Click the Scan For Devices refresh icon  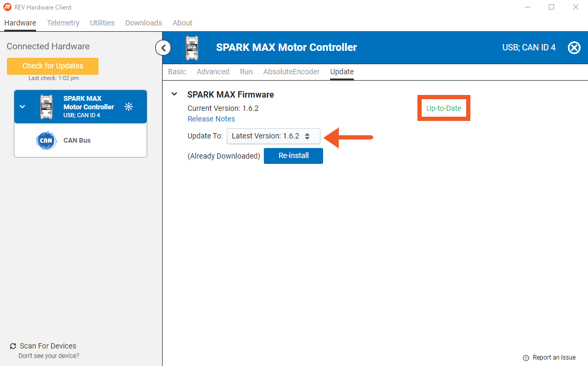coord(13,346)
